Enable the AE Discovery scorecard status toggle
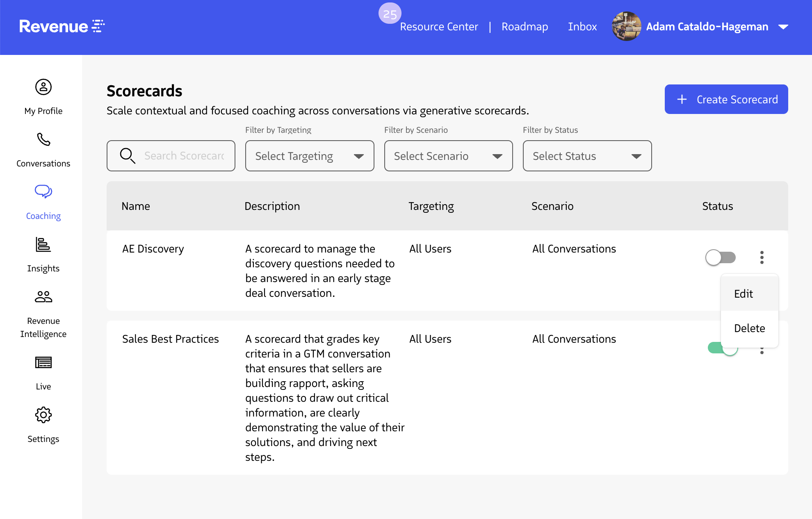The height and width of the screenshot is (519, 812). (721, 257)
